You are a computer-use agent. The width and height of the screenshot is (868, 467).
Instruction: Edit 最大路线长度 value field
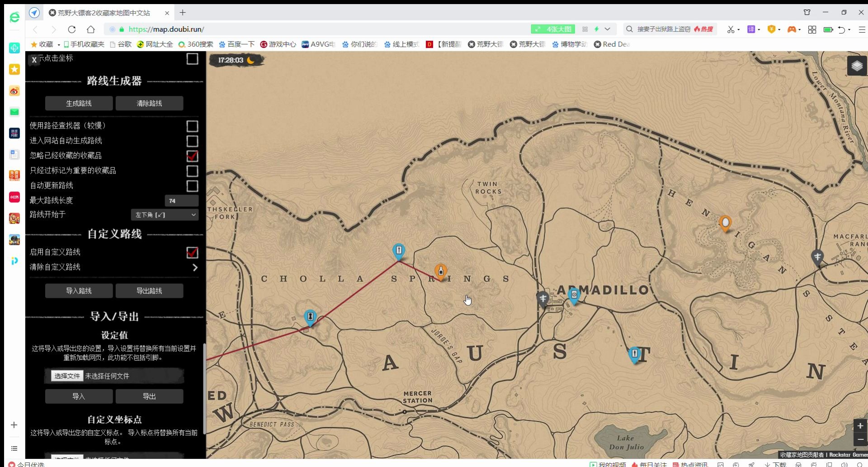(181, 201)
